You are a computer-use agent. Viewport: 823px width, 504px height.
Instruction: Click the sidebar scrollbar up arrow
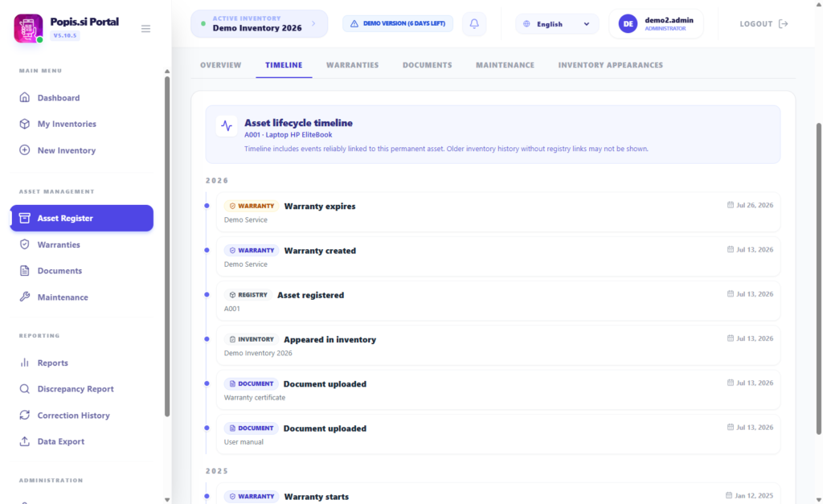click(x=167, y=71)
